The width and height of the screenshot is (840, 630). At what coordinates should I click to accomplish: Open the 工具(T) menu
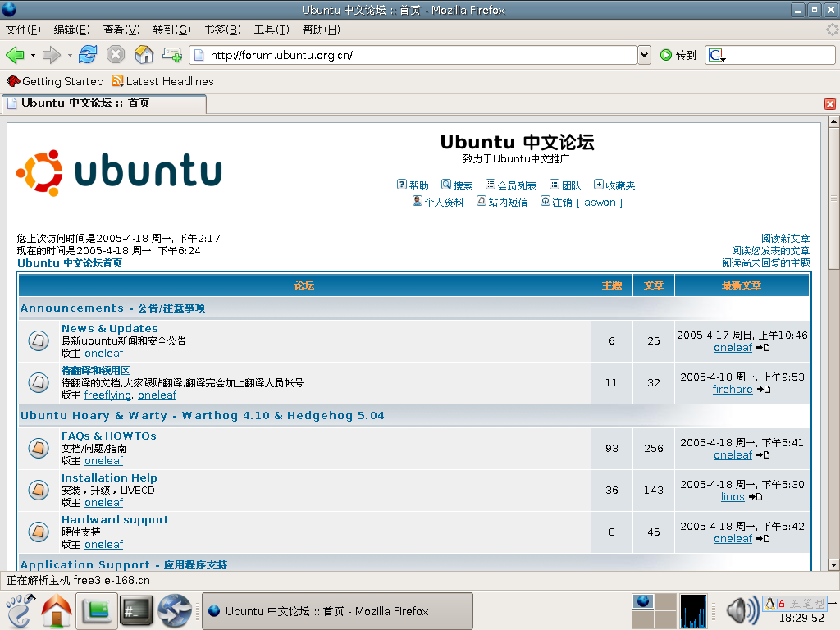[272, 30]
